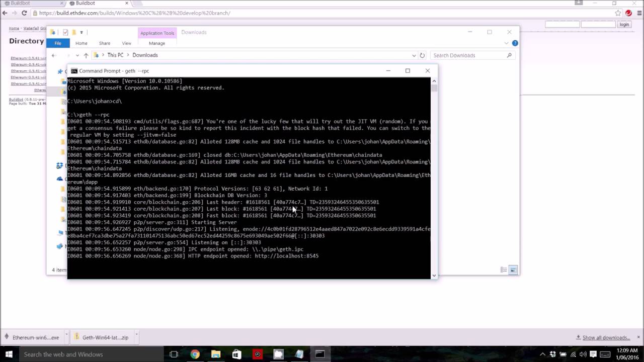
Task: Open the Action Center notifications icon
Action: (x=592, y=354)
